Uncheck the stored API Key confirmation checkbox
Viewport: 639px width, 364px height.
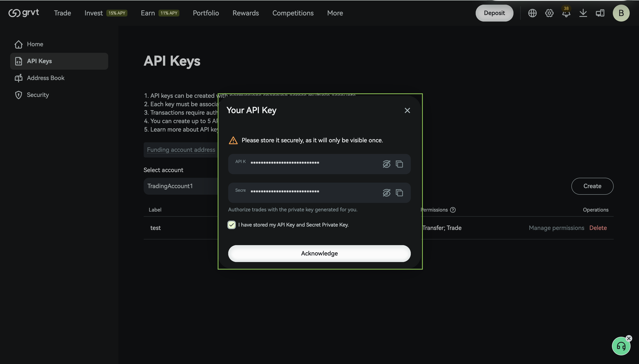pyautogui.click(x=231, y=225)
